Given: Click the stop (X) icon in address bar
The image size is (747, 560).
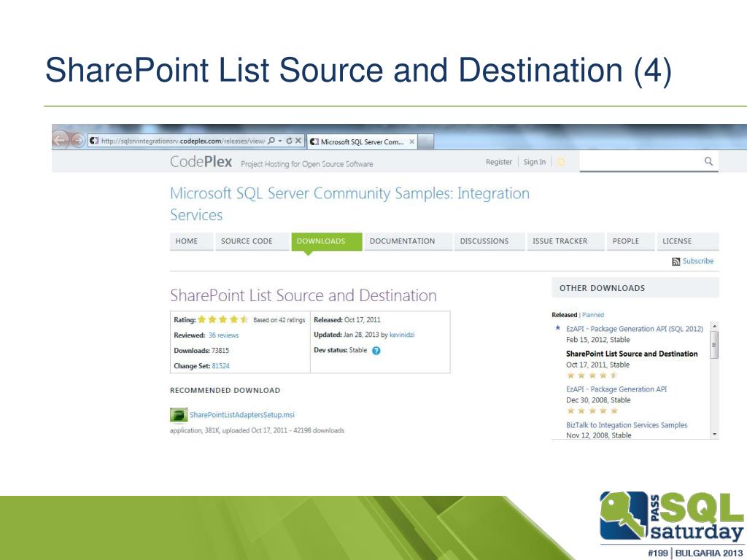Looking at the screenshot, I should pos(298,141).
